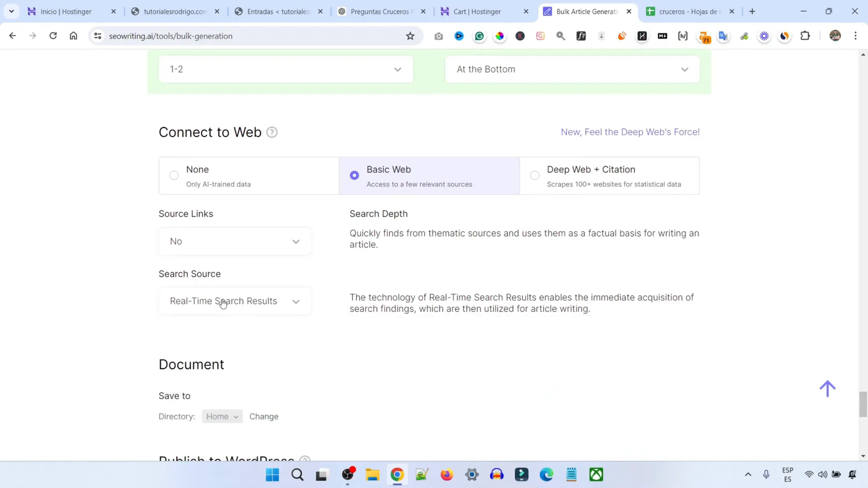Click the camera screenshot extension icon
The image size is (868, 488).
tap(439, 36)
